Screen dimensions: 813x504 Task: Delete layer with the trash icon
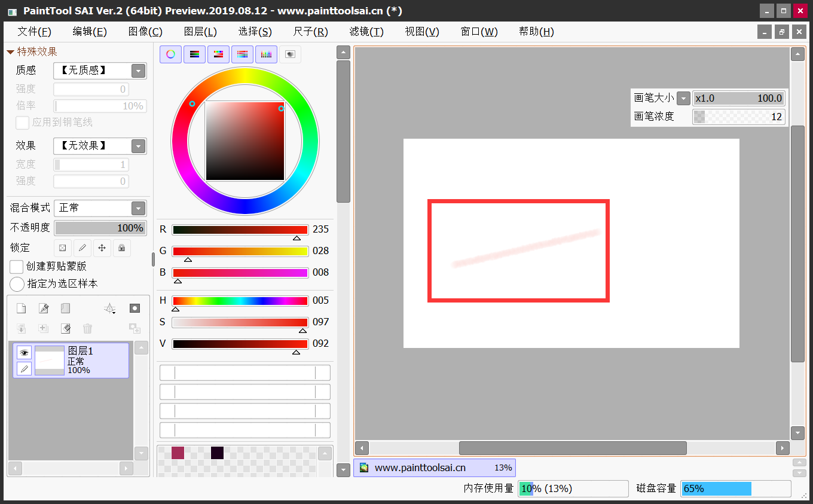pos(87,328)
